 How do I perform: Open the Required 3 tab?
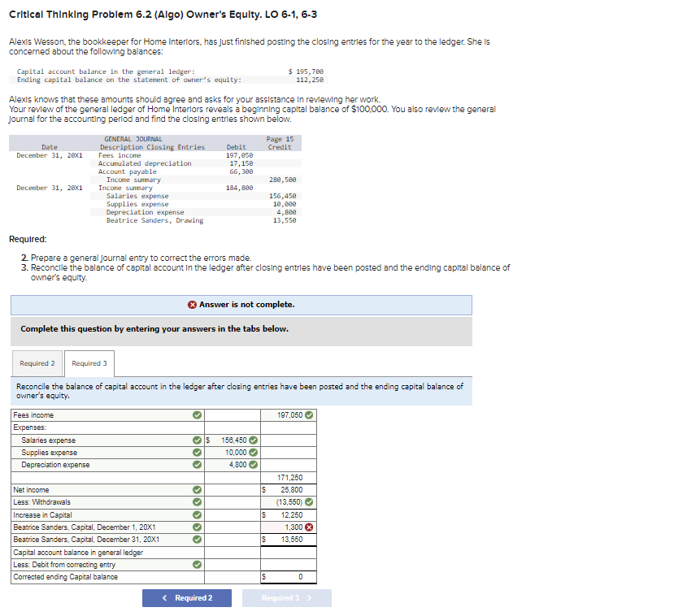click(89, 363)
